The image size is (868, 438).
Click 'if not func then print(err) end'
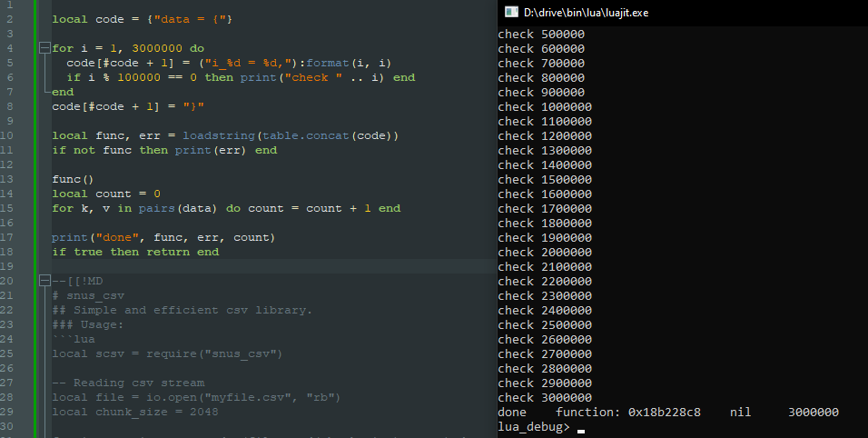tap(164, 150)
